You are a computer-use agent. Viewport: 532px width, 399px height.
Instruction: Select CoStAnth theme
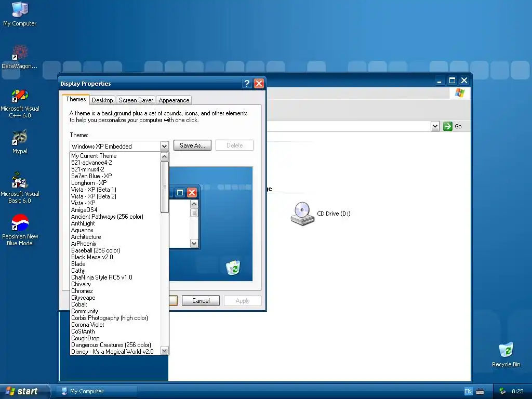click(x=115, y=331)
